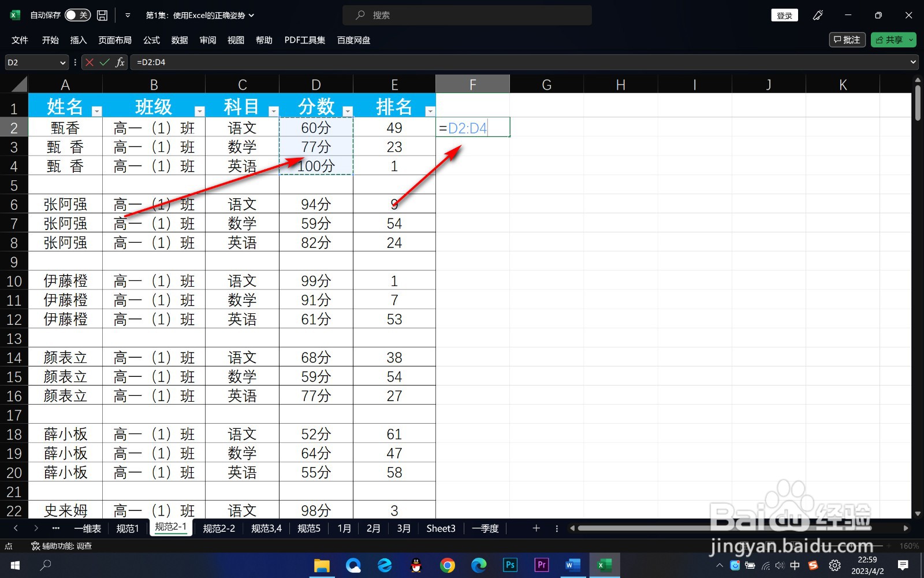Open Word from taskbar
Screen dimensions: 924x578
point(572,565)
